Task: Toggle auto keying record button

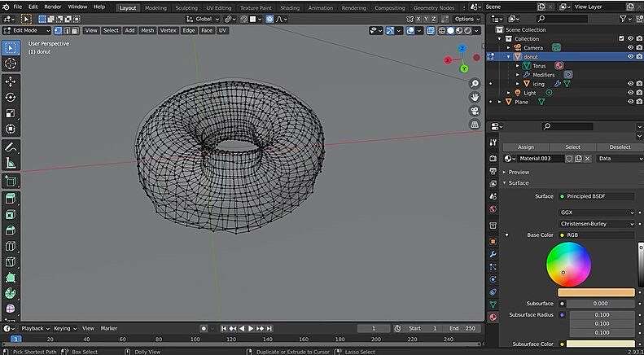Action: 204,328
